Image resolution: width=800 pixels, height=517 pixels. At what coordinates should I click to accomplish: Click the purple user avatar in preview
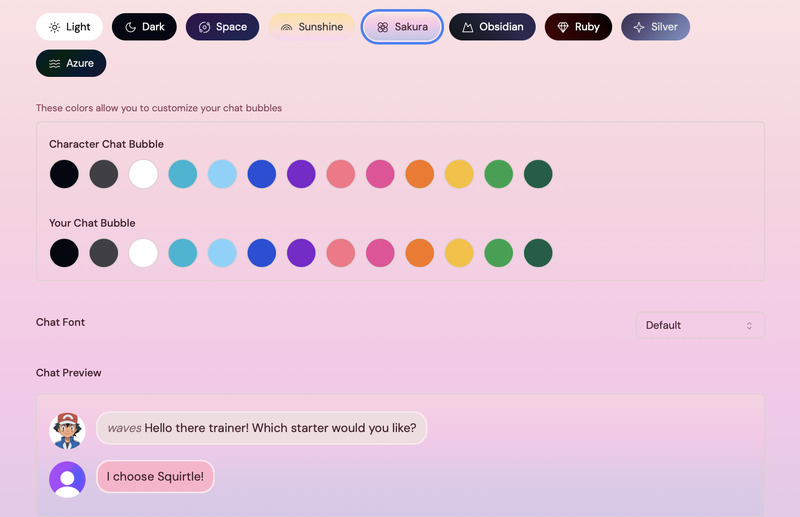(x=67, y=479)
